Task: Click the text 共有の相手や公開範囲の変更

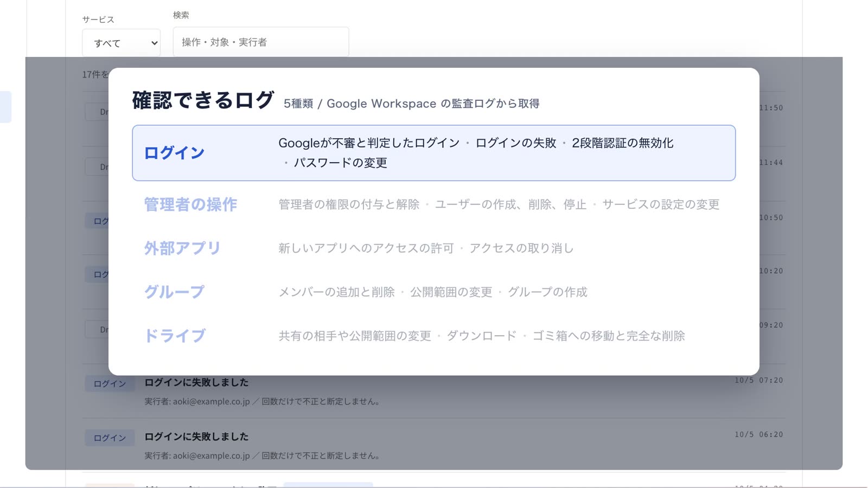Action: point(355,336)
